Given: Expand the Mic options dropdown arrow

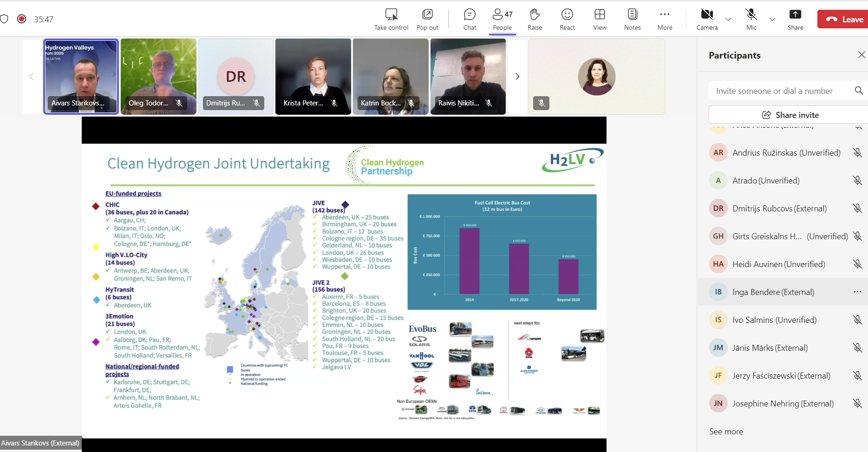Looking at the screenshot, I should (x=772, y=20).
